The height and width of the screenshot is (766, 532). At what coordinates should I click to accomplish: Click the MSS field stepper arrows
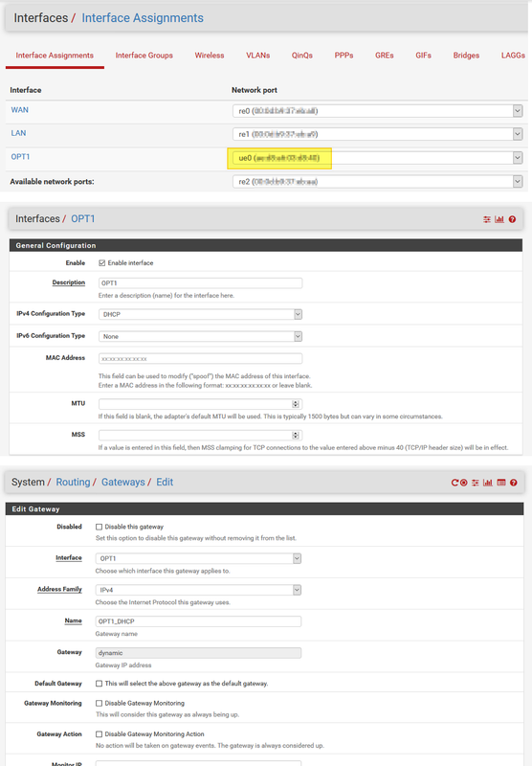(296, 436)
